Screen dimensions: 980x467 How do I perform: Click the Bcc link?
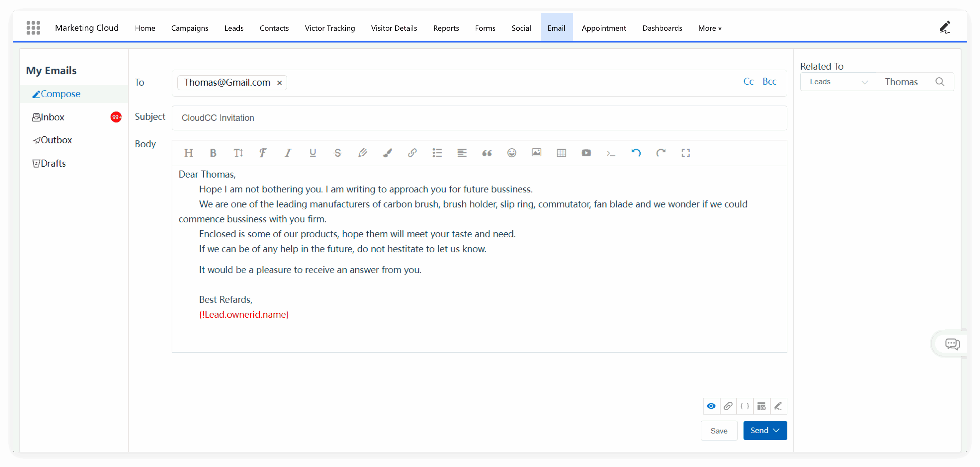tap(769, 82)
